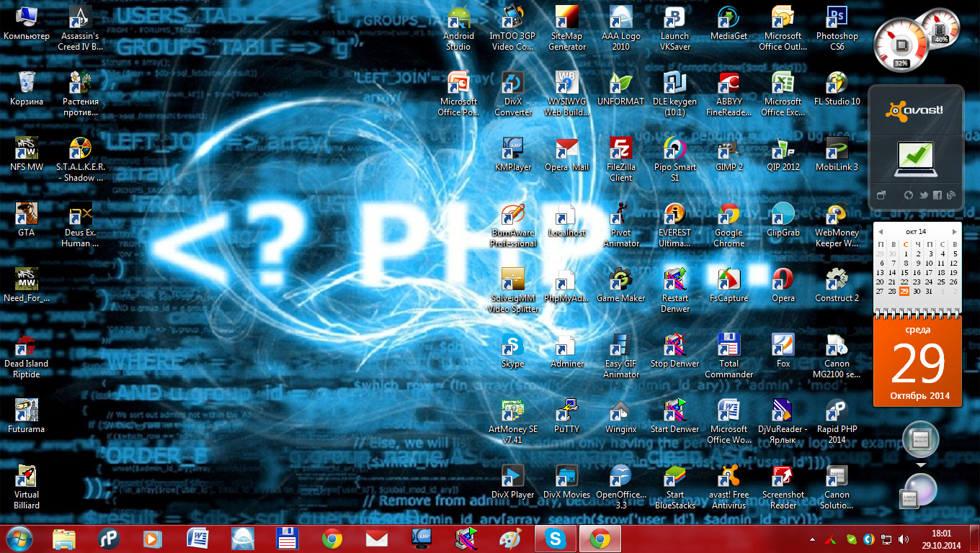
Task: Select the Start BlueStacks desktop shortcut
Action: coord(674,487)
